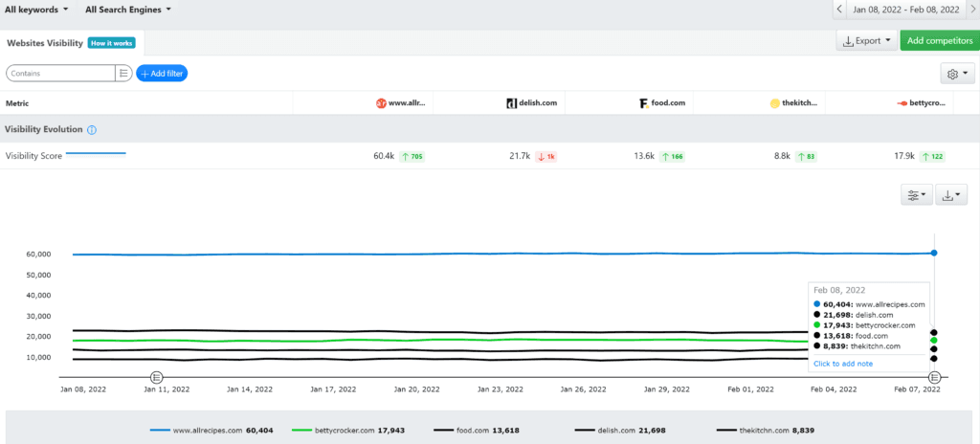Viewport: 980px width, 444px height.
Task: Click the 21.7k visibility score value
Action: (520, 156)
